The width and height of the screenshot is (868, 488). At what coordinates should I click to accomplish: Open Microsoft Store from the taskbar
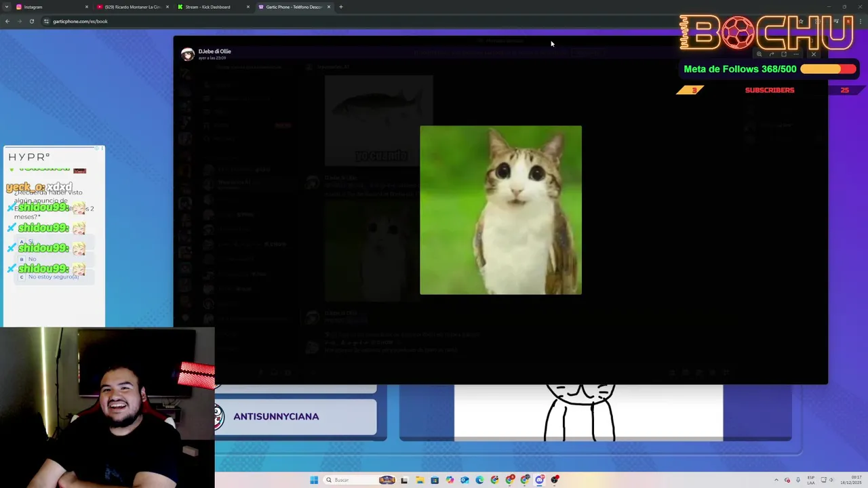(x=435, y=480)
